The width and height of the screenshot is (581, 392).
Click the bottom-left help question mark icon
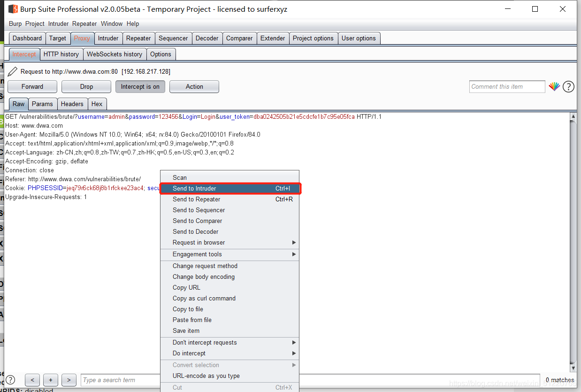(10, 380)
